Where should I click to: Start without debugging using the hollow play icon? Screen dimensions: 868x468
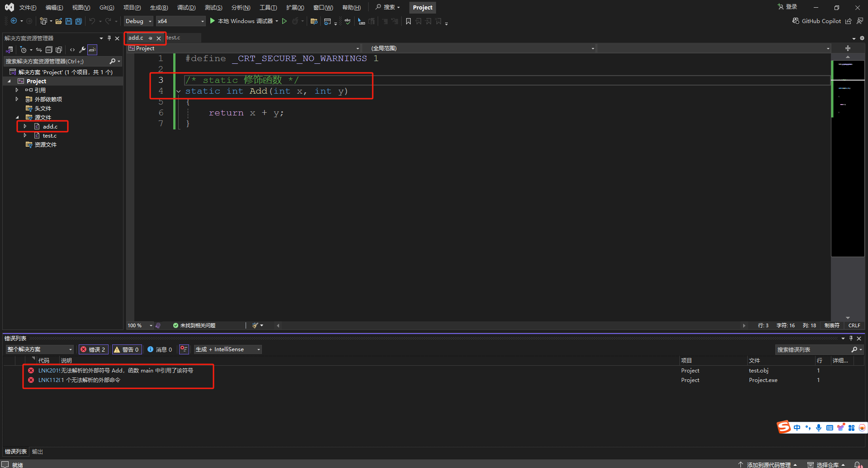285,21
